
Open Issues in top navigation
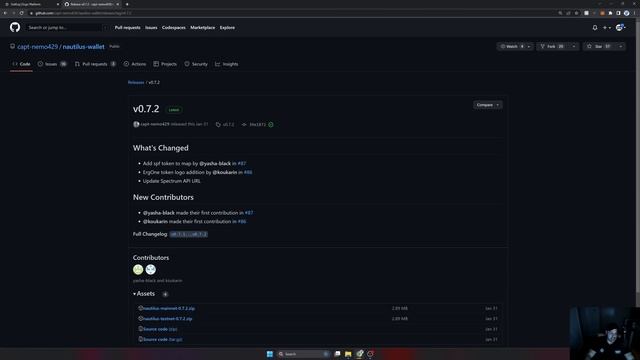click(x=151, y=27)
